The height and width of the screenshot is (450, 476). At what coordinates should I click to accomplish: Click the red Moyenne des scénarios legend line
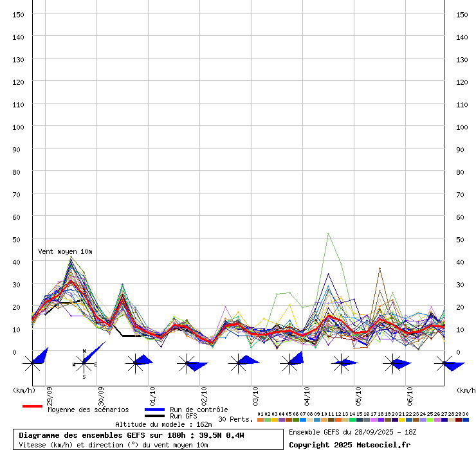point(32,406)
